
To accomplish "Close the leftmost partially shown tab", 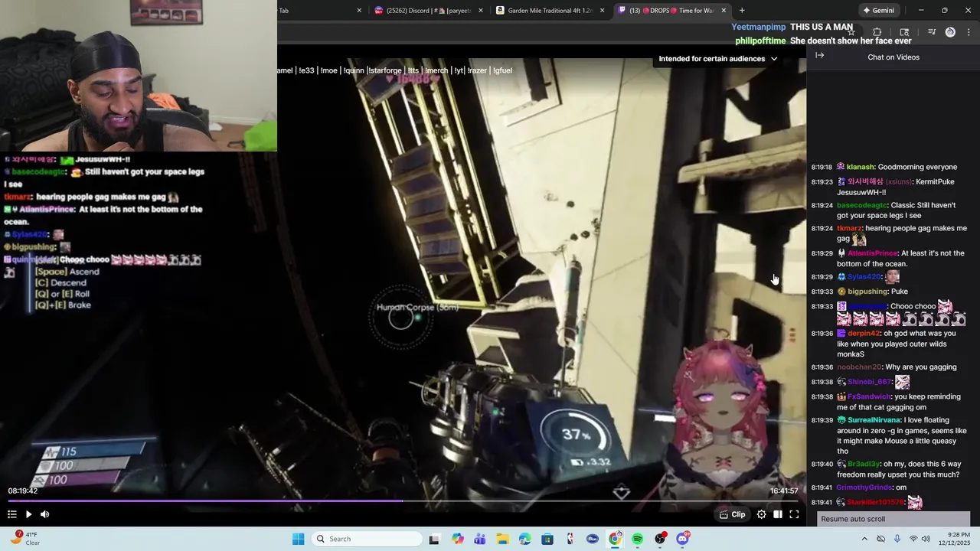I will coord(359,11).
